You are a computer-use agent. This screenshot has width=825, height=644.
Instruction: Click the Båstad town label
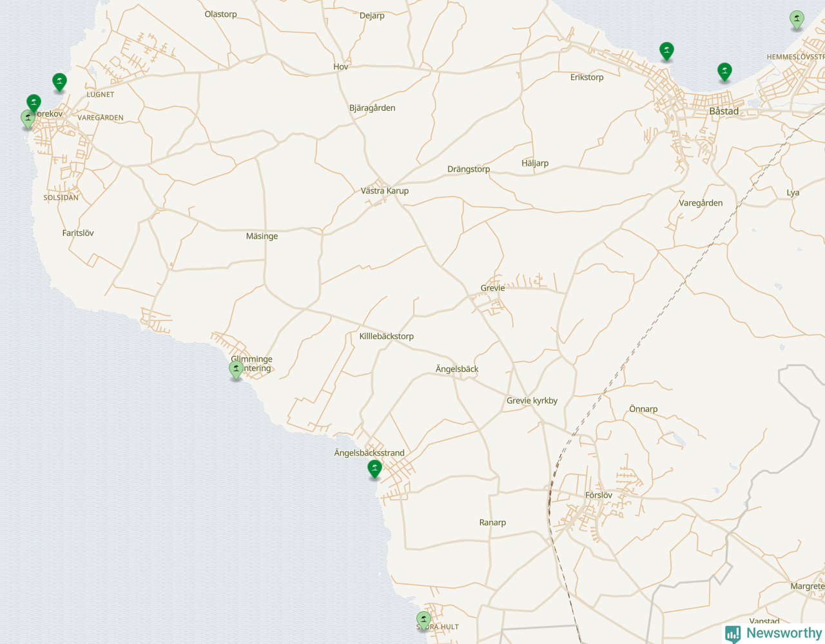724,111
